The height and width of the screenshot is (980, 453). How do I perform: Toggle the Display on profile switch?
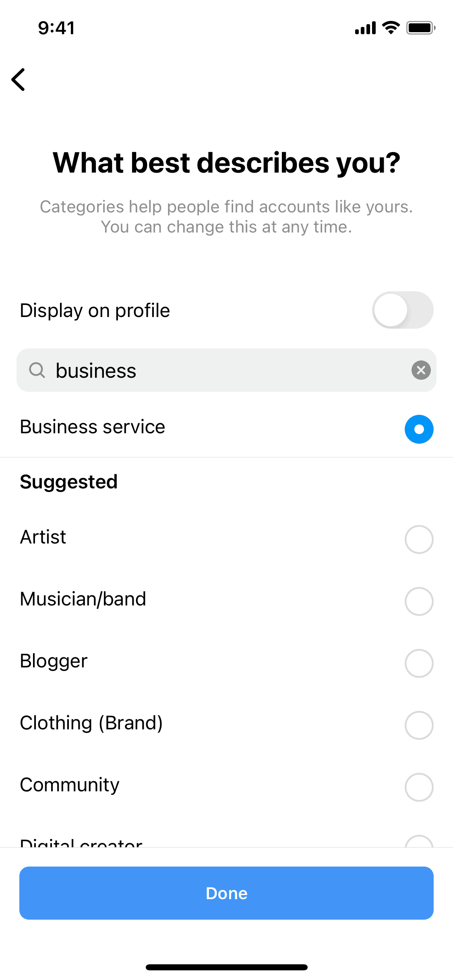click(402, 310)
